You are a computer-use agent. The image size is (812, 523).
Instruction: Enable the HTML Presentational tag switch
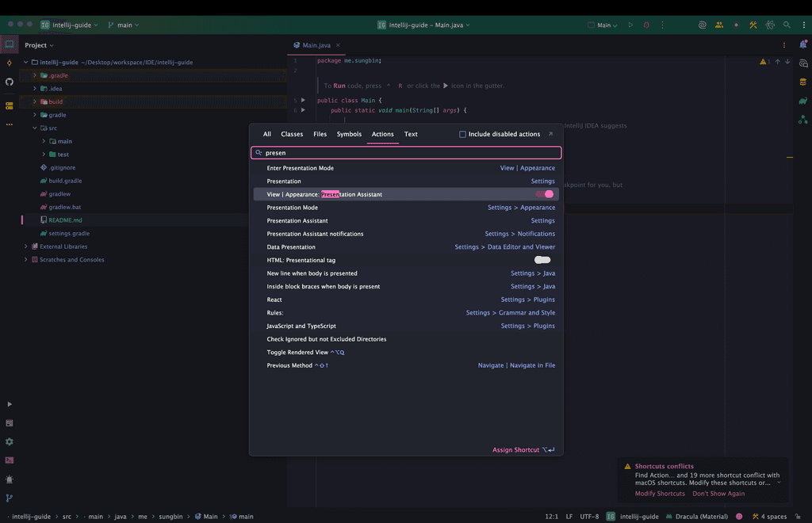[x=542, y=260]
